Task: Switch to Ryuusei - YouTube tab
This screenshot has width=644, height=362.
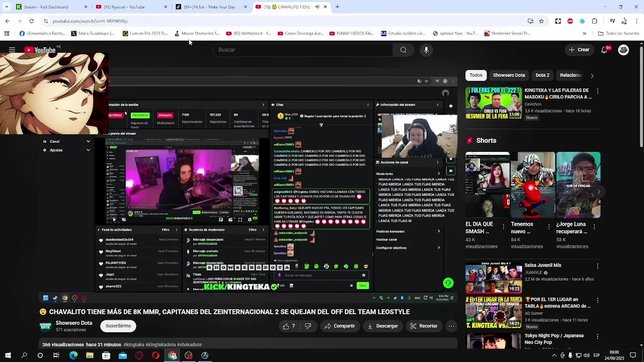Action: 131,7
